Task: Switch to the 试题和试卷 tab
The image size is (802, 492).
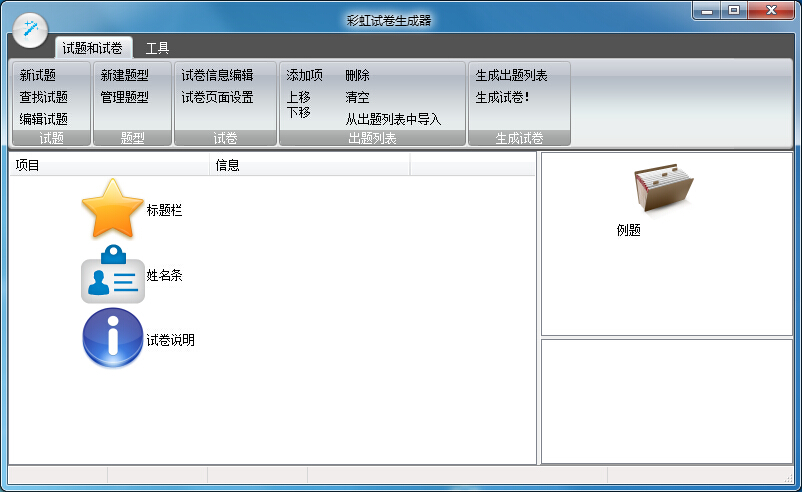Action: 93,48
